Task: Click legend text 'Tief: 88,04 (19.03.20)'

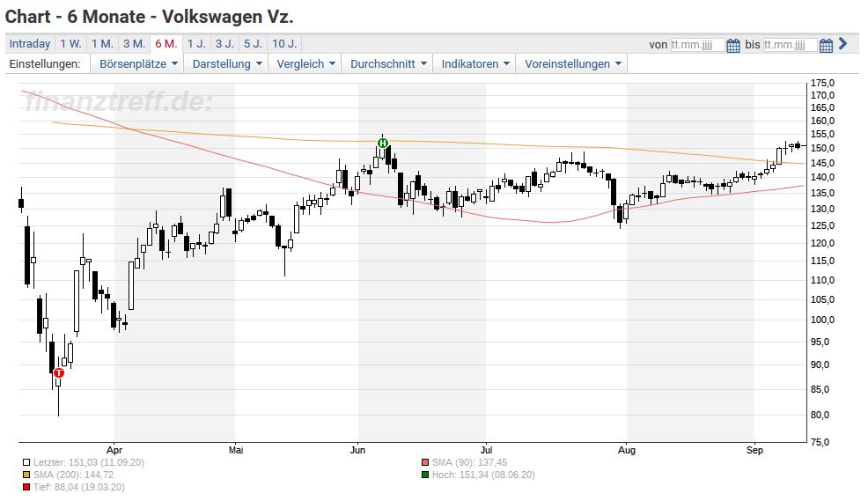Action: coord(78,487)
